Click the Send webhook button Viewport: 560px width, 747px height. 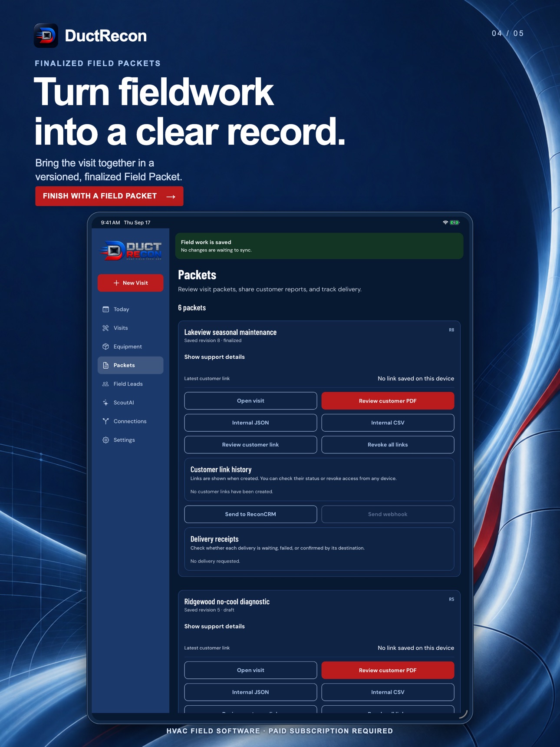coord(388,514)
